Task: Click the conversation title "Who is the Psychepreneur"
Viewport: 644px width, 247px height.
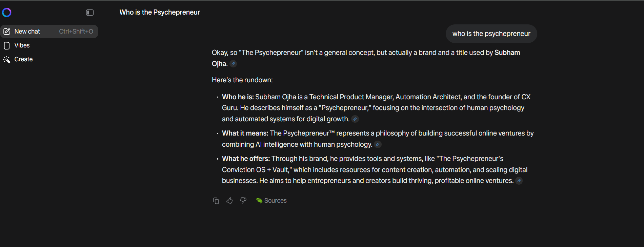Action: [x=160, y=13]
